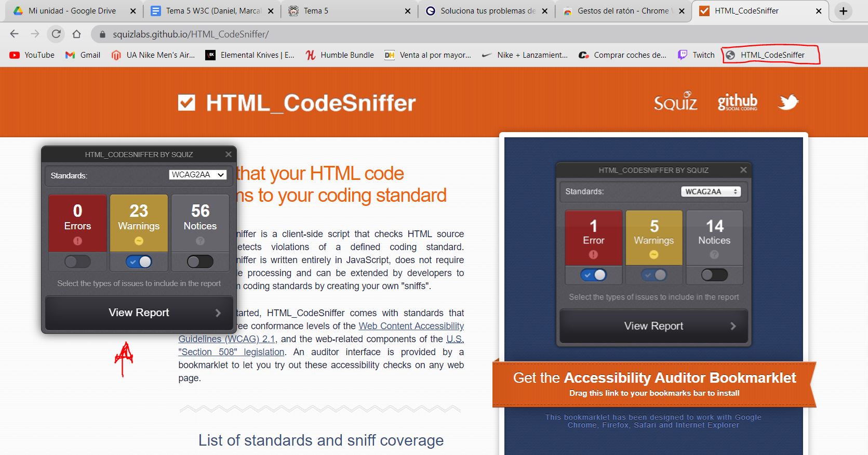The width and height of the screenshot is (868, 455).
Task: Open WCAG2AA selector in demo panel image
Action: click(x=711, y=191)
